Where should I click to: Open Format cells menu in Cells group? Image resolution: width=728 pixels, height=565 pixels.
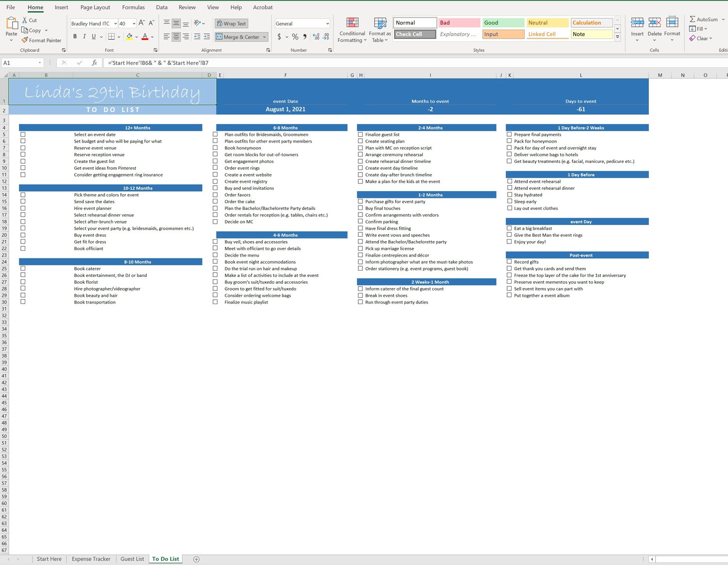tap(672, 29)
